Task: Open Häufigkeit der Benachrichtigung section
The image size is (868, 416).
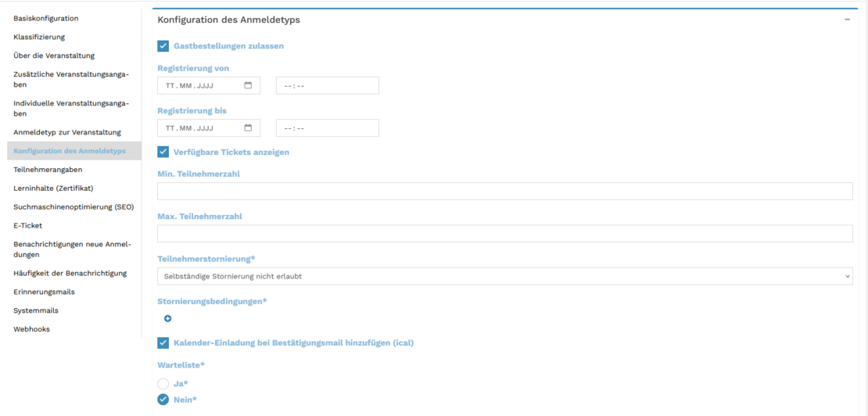Action: (70, 273)
